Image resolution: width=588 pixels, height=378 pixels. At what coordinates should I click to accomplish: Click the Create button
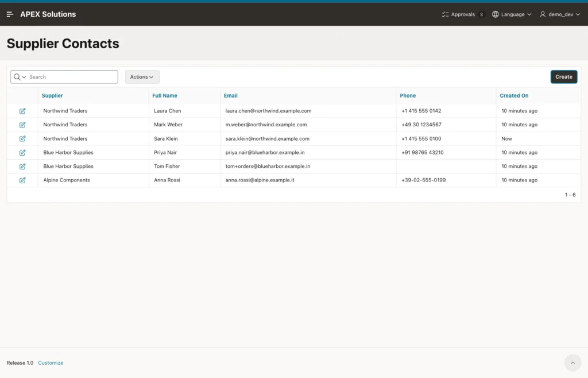point(564,77)
